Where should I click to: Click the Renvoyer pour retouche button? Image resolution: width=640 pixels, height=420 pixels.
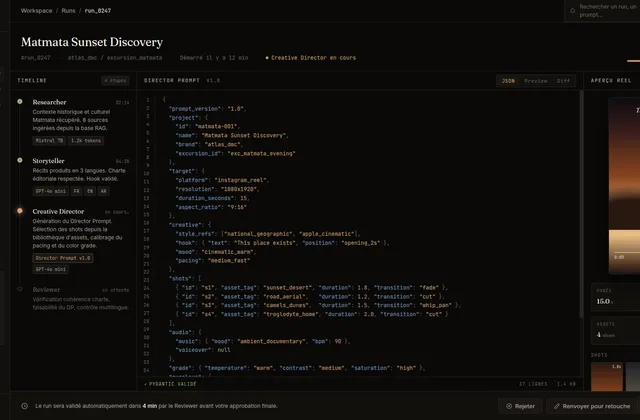click(x=592, y=406)
